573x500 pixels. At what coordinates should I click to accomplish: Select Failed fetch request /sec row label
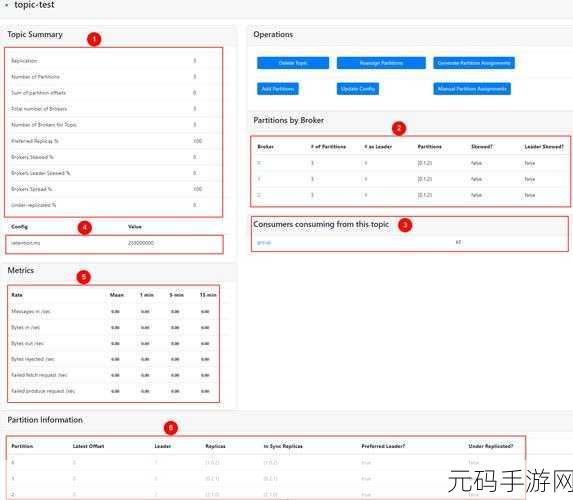39,375
